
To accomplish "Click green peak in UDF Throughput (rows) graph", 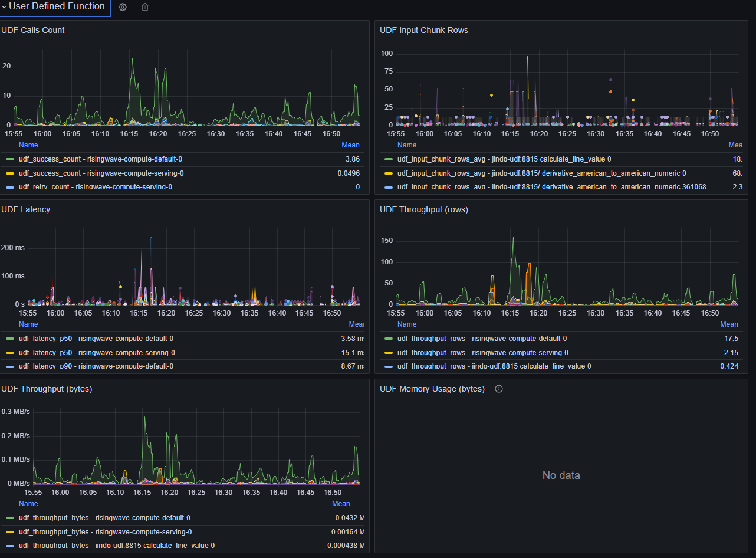I will (x=513, y=238).
